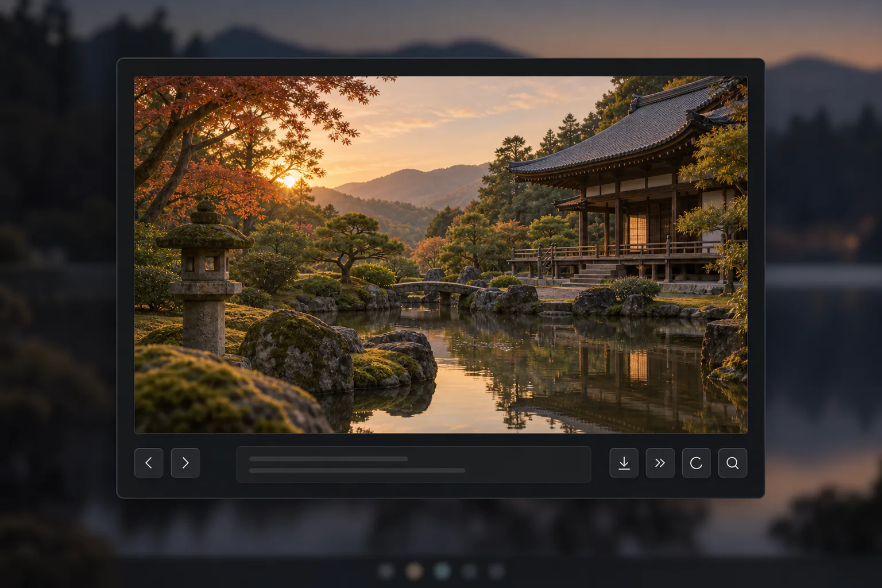
Task: Click the Japanese garden sunset photo
Action: pyautogui.click(x=441, y=255)
